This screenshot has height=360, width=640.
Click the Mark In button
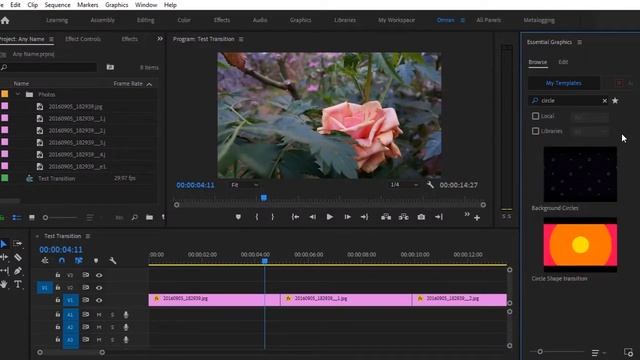click(257, 217)
